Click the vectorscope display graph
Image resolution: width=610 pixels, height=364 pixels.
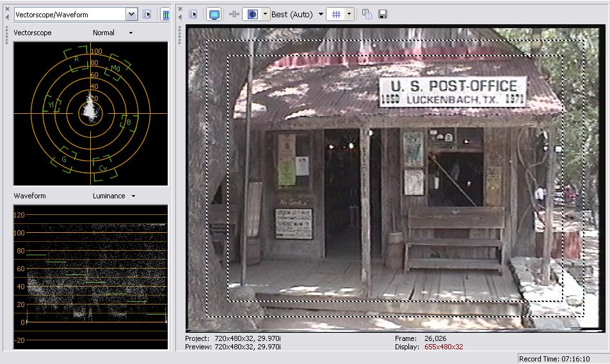click(x=91, y=114)
